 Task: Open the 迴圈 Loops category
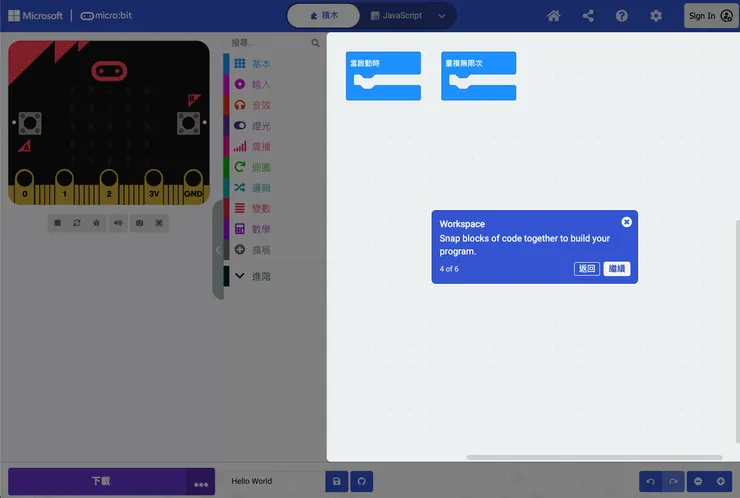274,167
